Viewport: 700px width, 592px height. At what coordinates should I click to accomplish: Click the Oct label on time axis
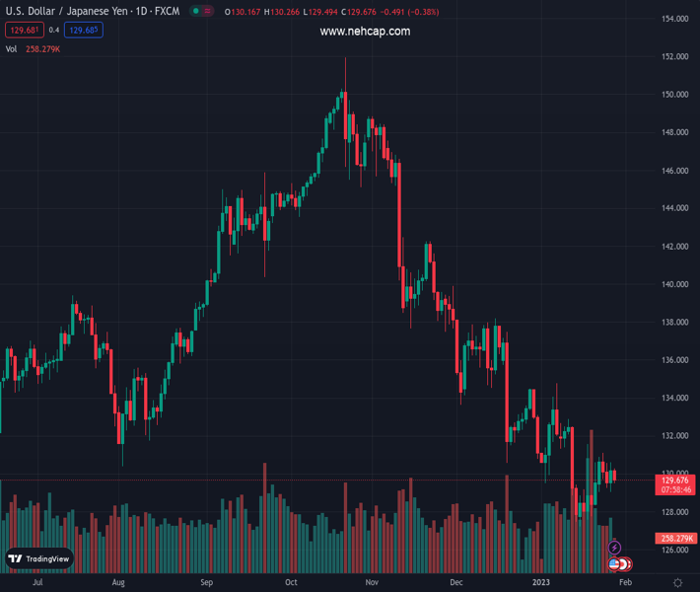(x=291, y=583)
